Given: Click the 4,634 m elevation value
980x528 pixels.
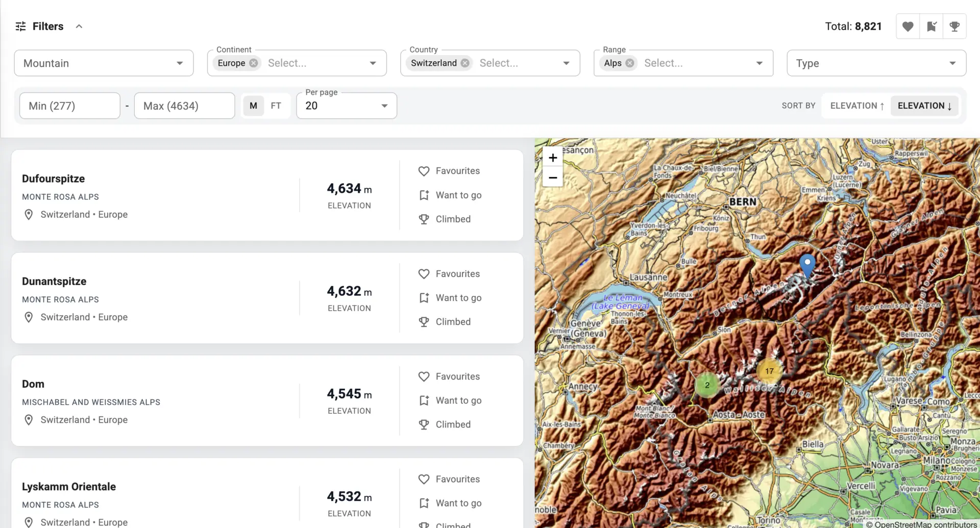Looking at the screenshot, I should (350, 189).
